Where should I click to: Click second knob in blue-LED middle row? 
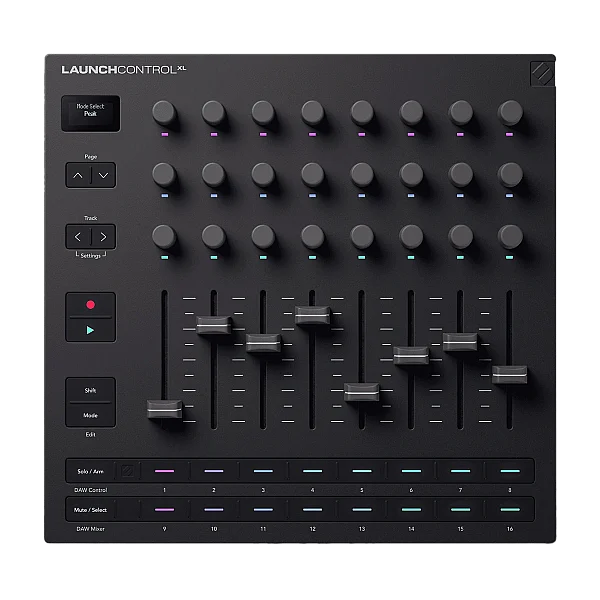[214, 174]
